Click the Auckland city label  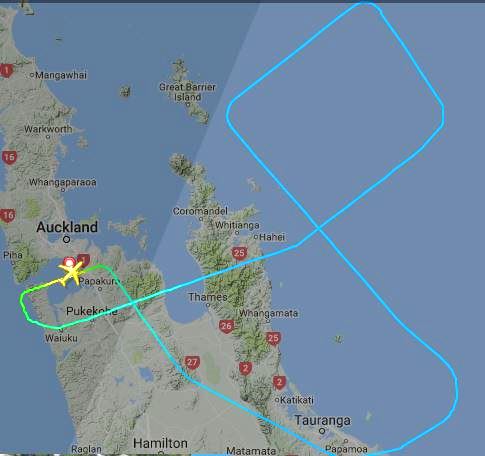(67, 227)
